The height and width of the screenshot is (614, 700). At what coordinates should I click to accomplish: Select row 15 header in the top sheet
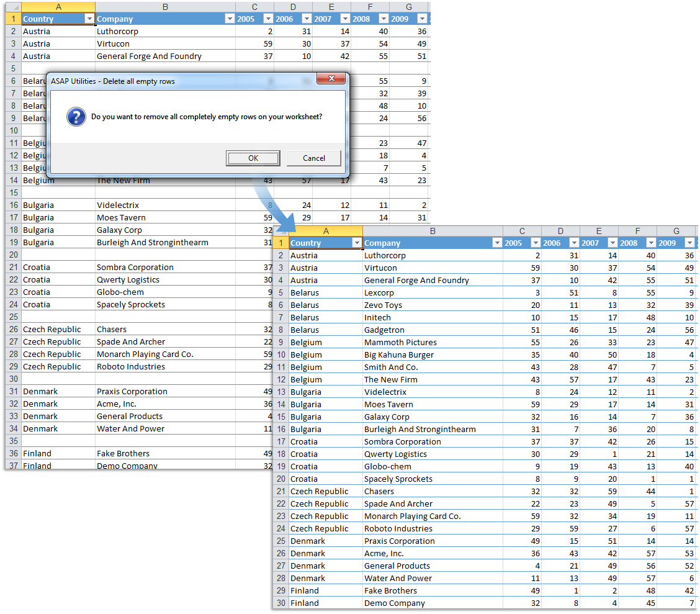tap(14, 192)
